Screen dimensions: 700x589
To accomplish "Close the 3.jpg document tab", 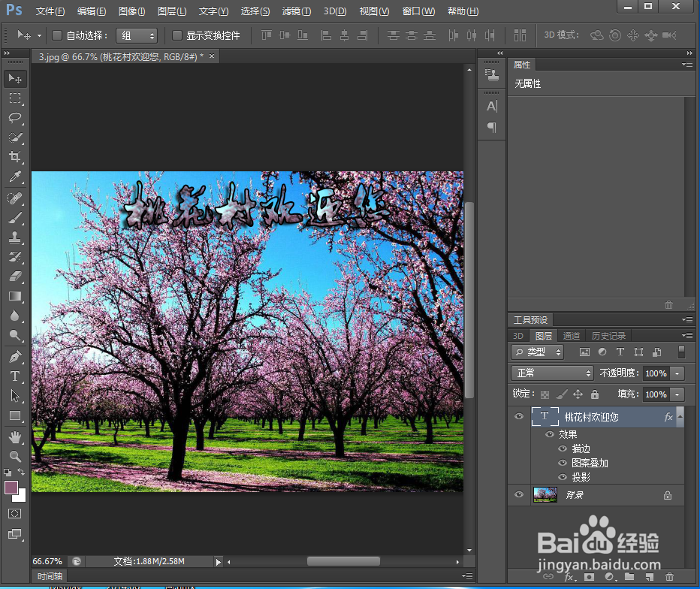I will pos(212,56).
